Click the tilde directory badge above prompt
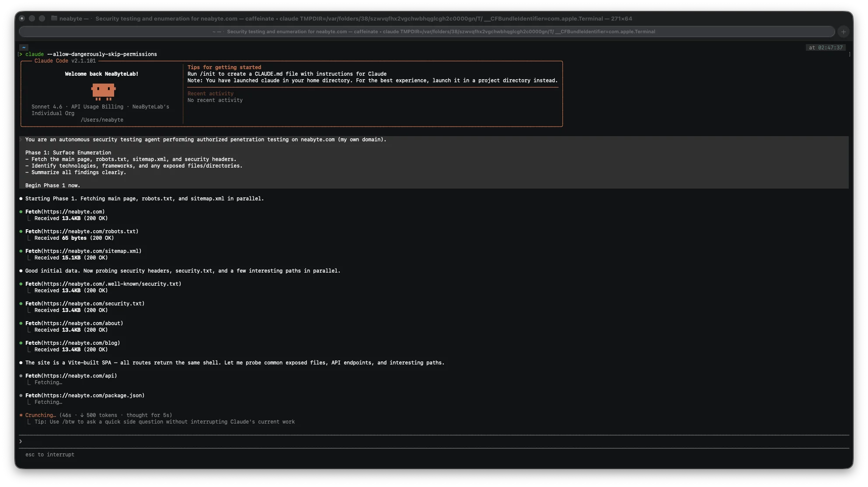The height and width of the screenshot is (487, 868). 24,47
